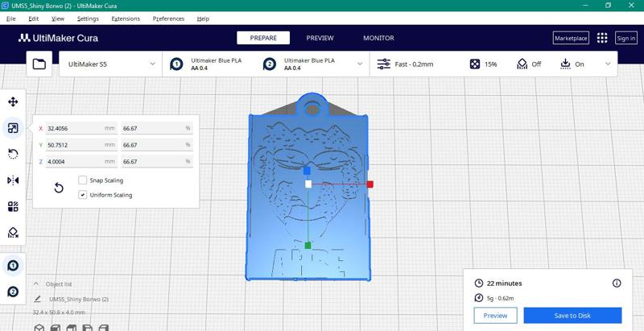Click the filament spool icon beside 5g
Screen dimensions: 644x331
tap(478, 298)
